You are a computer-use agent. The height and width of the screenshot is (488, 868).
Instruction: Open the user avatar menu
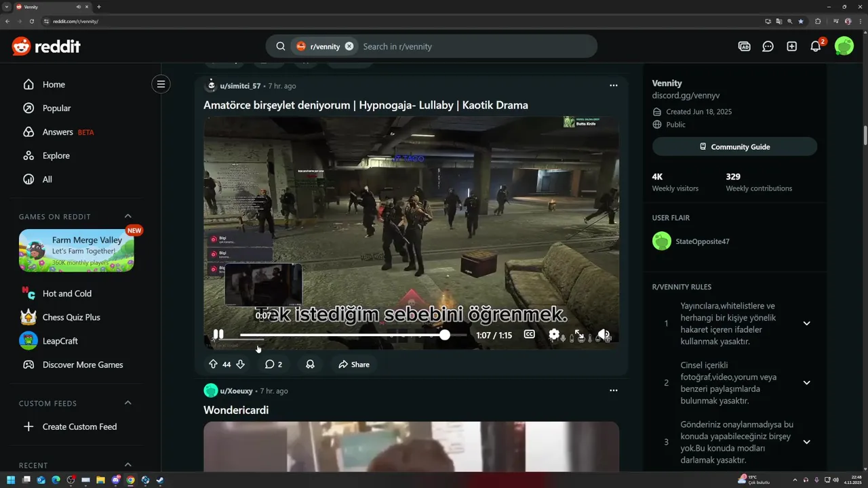[x=844, y=46]
